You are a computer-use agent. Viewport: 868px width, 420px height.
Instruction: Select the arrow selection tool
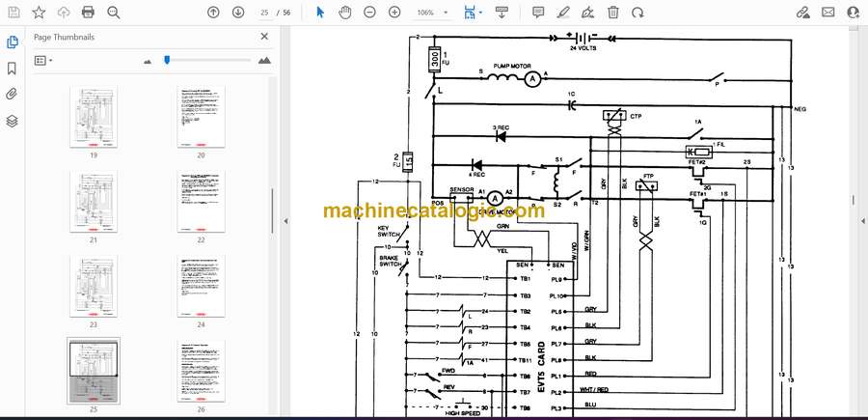tap(320, 13)
